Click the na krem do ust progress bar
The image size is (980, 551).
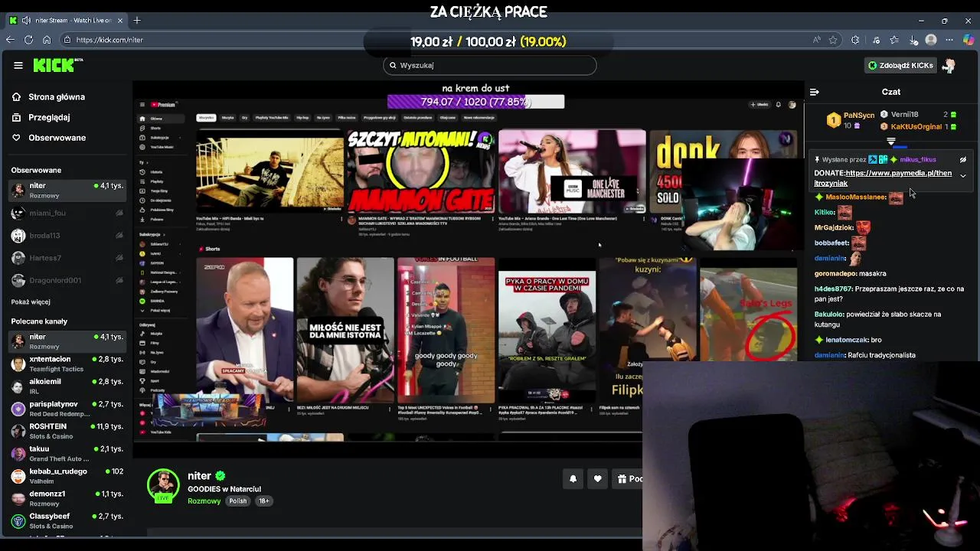click(x=475, y=102)
